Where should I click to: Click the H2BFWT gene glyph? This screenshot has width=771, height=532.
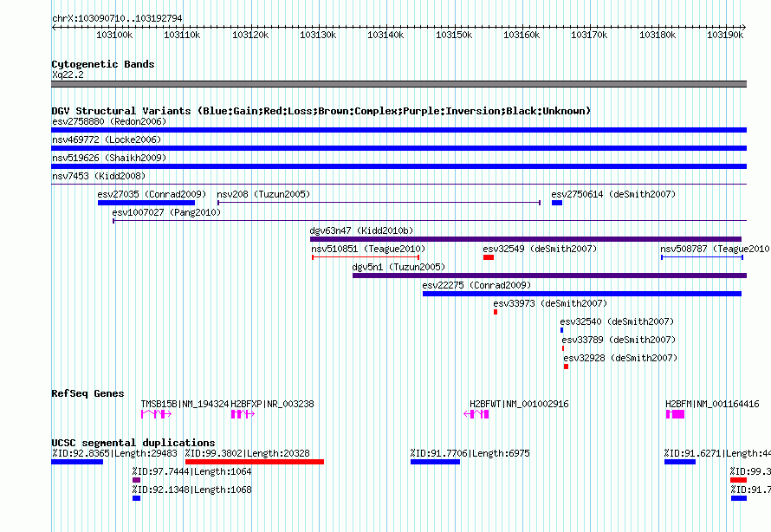(476, 414)
